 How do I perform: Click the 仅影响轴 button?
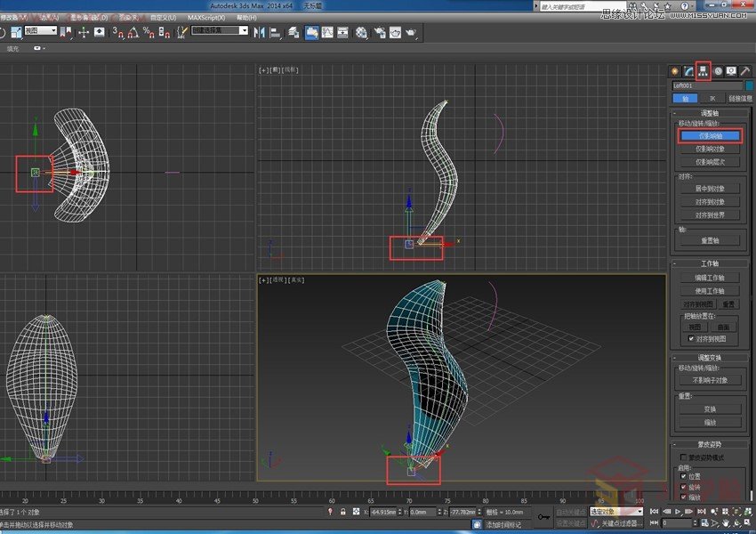pyautogui.click(x=711, y=136)
